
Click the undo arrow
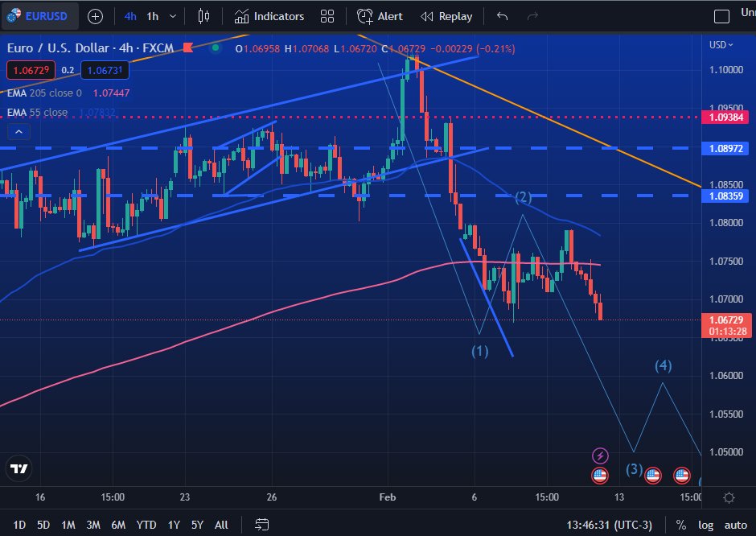coord(500,16)
